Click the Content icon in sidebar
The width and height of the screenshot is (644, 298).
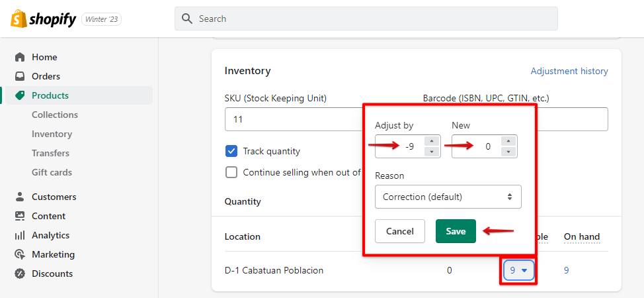tap(20, 216)
